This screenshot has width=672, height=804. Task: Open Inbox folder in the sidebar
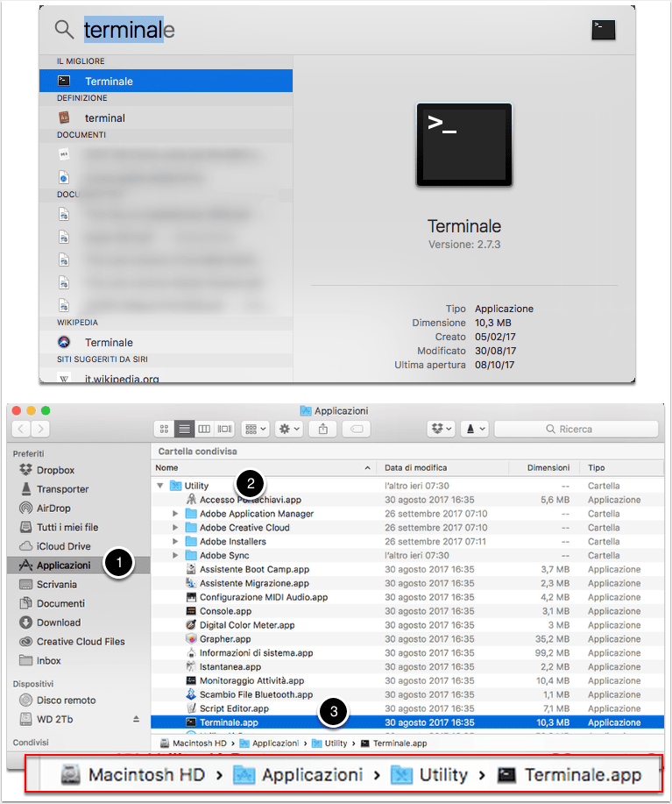click(79, 660)
